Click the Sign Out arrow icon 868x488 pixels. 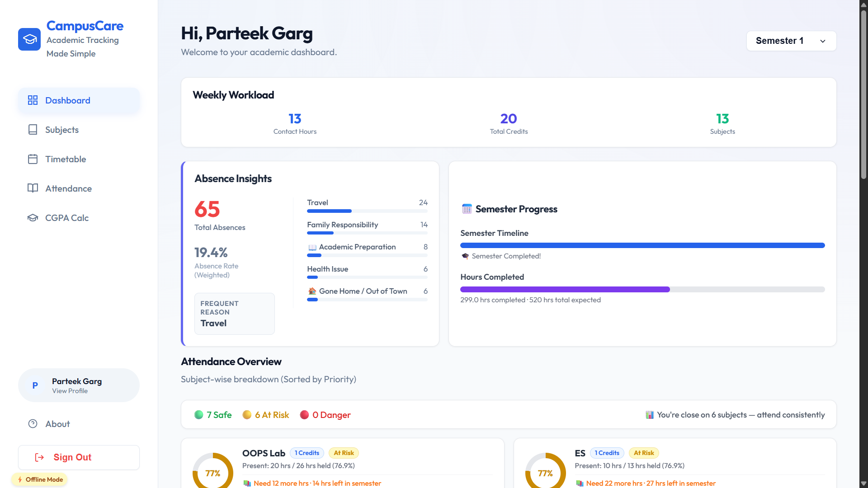tap(39, 457)
